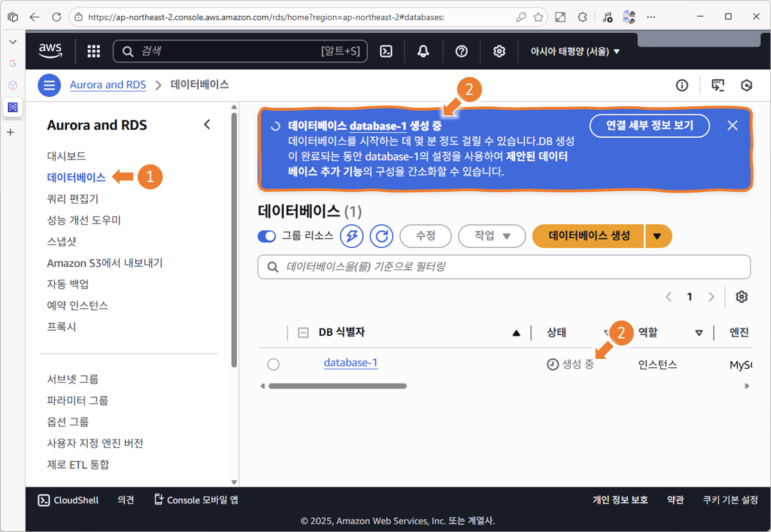
Task: Go to the previous results page
Action: click(669, 297)
